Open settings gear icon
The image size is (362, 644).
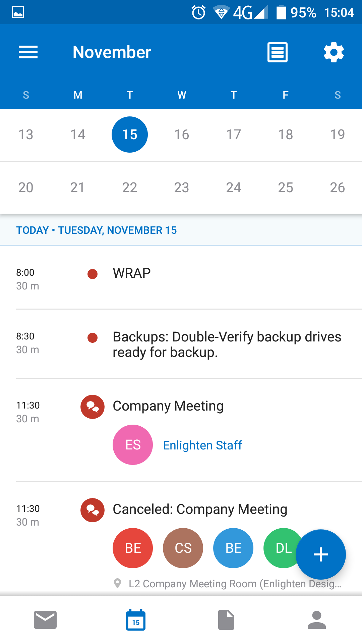[334, 52]
